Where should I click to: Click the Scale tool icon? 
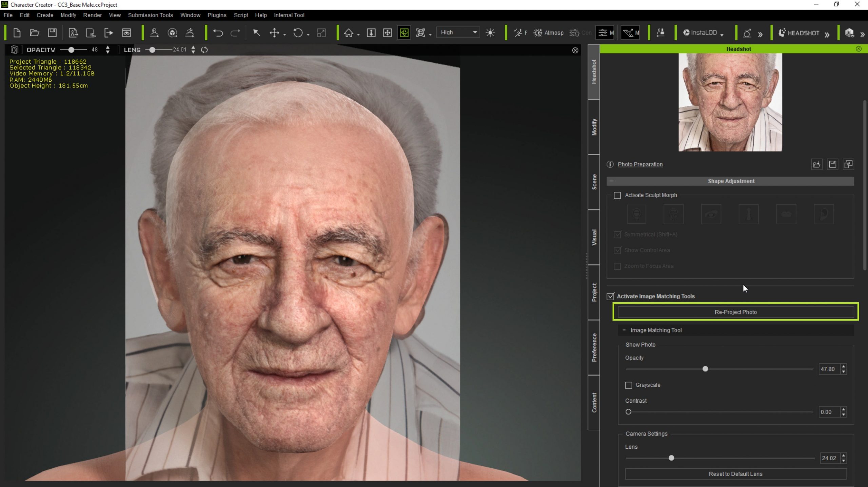321,33
